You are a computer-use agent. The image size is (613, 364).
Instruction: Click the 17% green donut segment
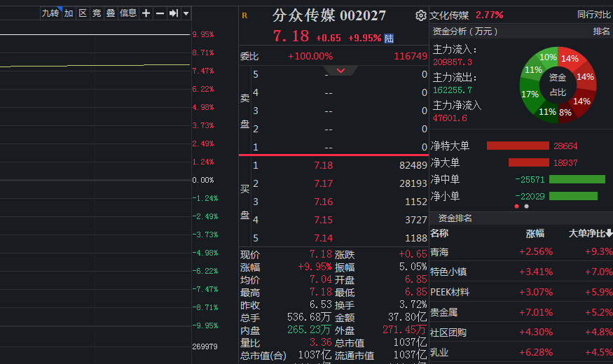[530, 94]
